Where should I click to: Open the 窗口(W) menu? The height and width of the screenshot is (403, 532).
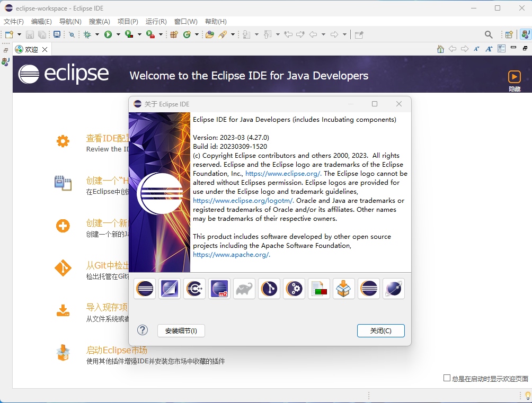click(185, 22)
